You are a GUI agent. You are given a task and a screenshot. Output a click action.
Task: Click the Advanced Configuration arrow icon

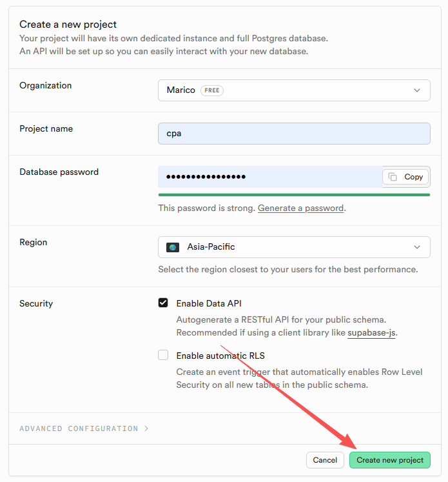click(146, 428)
